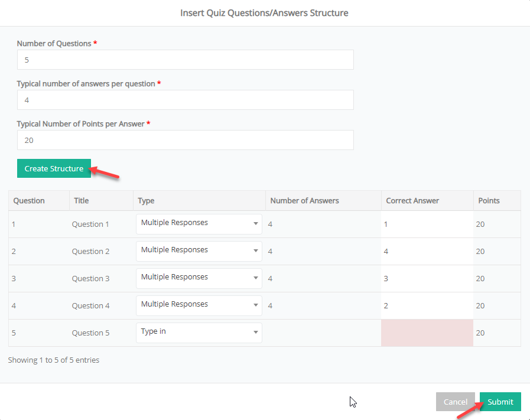Select the Question 5 title cell

click(x=90, y=333)
